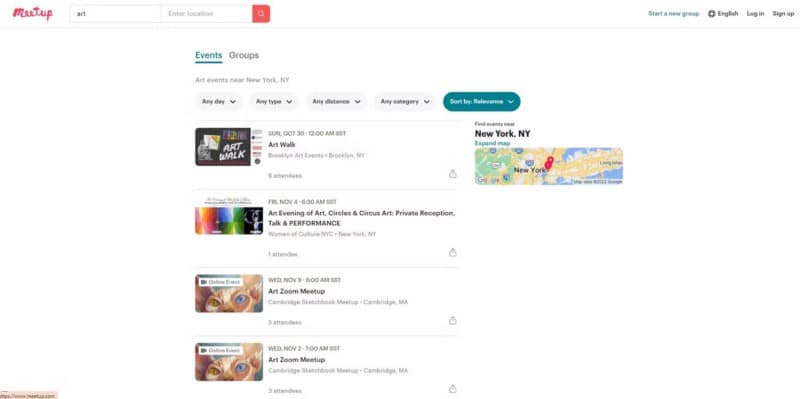Image resolution: width=800 pixels, height=399 pixels.
Task: Click the globe English language selector
Action: 723,14
